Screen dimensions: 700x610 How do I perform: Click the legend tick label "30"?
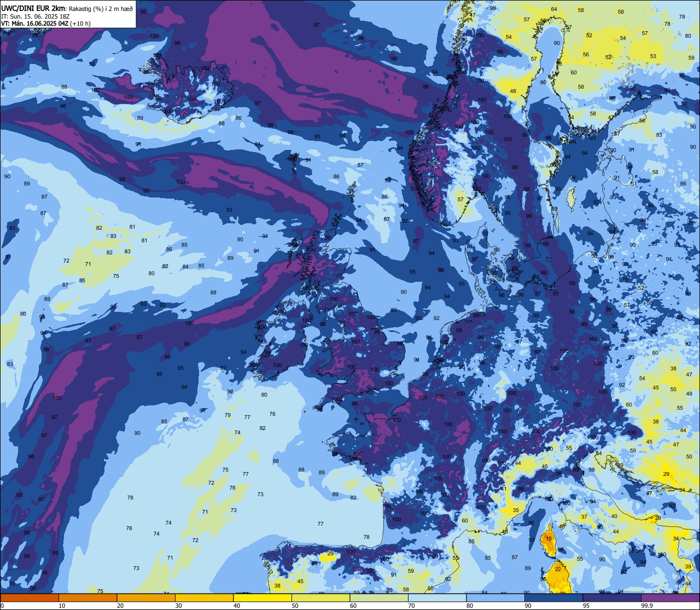[x=178, y=606]
